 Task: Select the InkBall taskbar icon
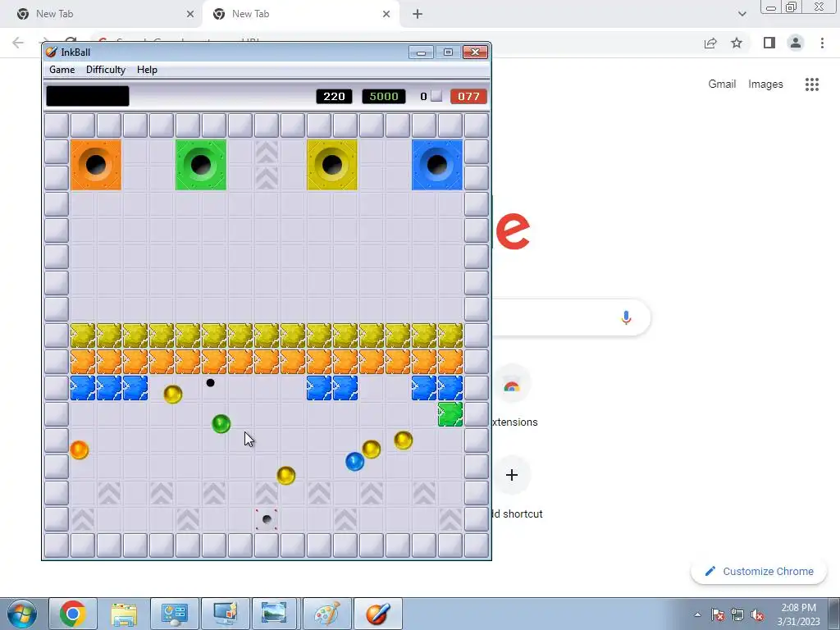377,614
